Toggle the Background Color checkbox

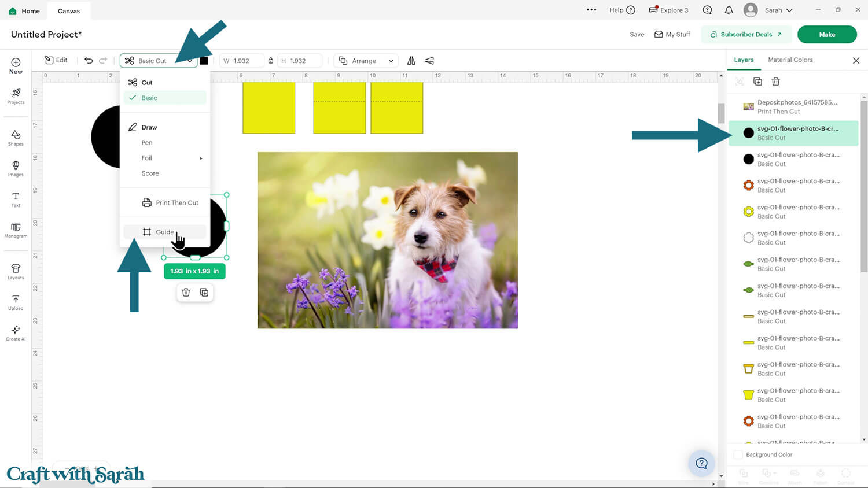738,454
